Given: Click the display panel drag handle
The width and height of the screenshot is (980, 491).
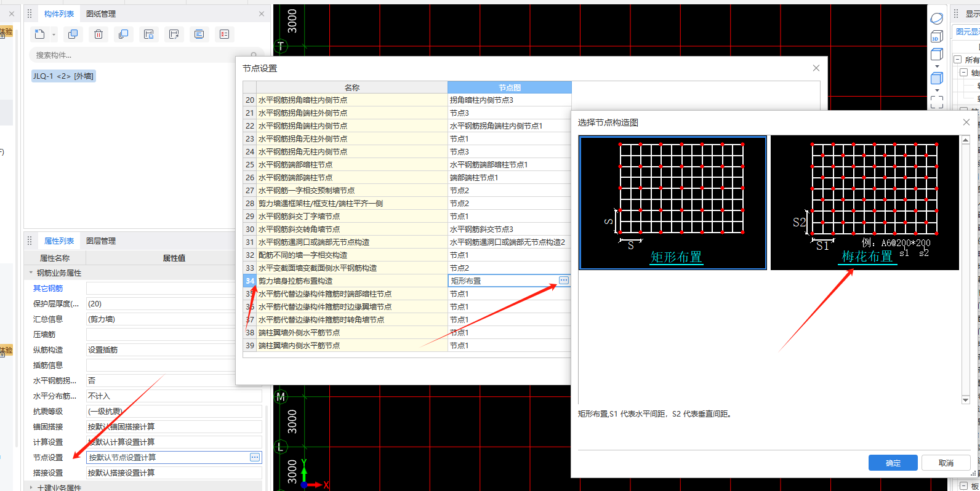Looking at the screenshot, I should [x=956, y=14].
